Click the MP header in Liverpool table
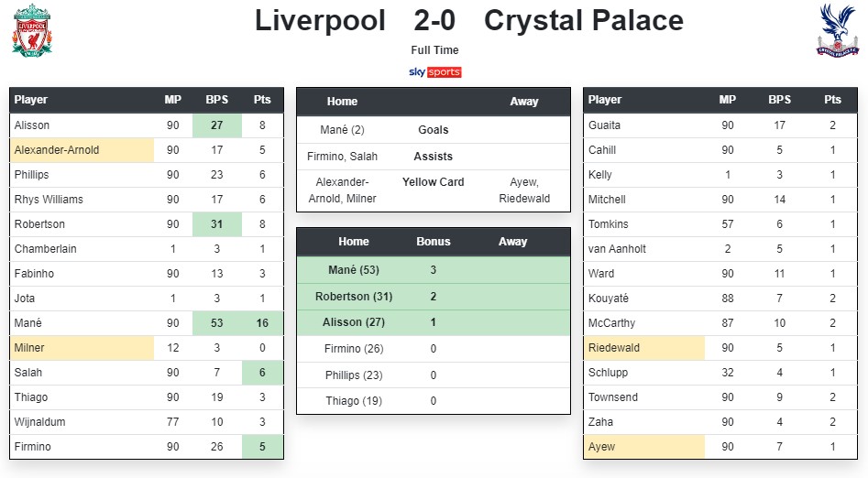Image resolution: width=868 pixels, height=478 pixels. 172,100
